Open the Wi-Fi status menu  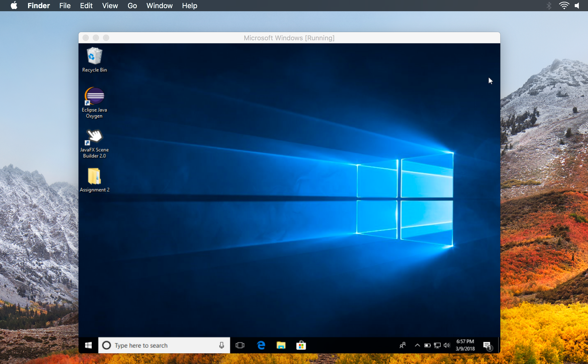(x=565, y=5)
